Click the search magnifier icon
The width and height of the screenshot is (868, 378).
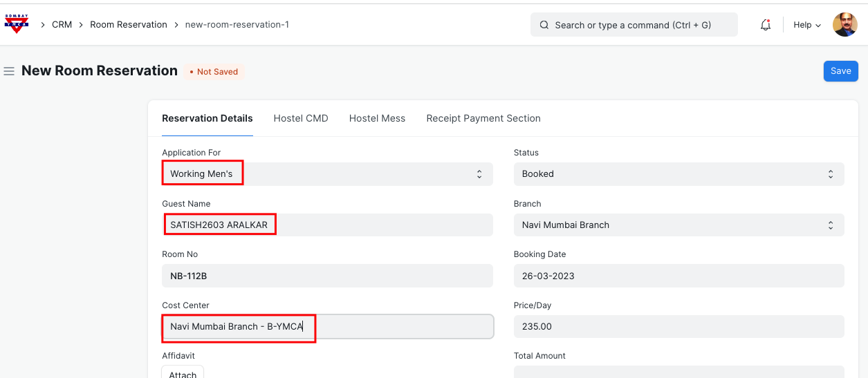coord(544,25)
